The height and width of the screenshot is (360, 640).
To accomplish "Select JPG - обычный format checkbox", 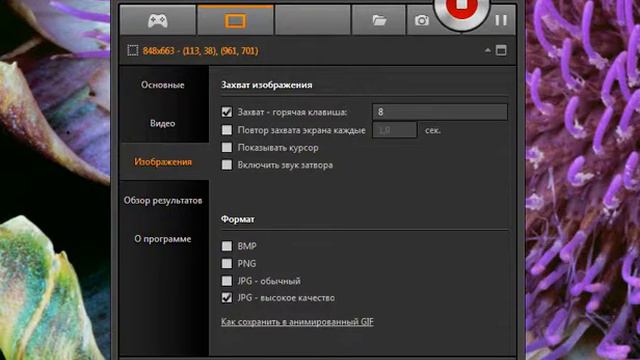I will [x=227, y=281].
